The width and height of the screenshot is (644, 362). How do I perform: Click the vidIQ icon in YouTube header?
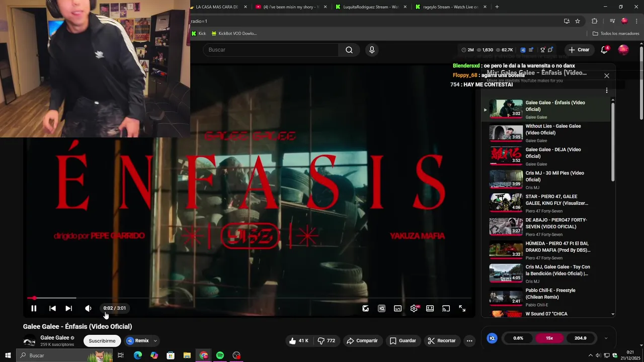tap(523, 50)
